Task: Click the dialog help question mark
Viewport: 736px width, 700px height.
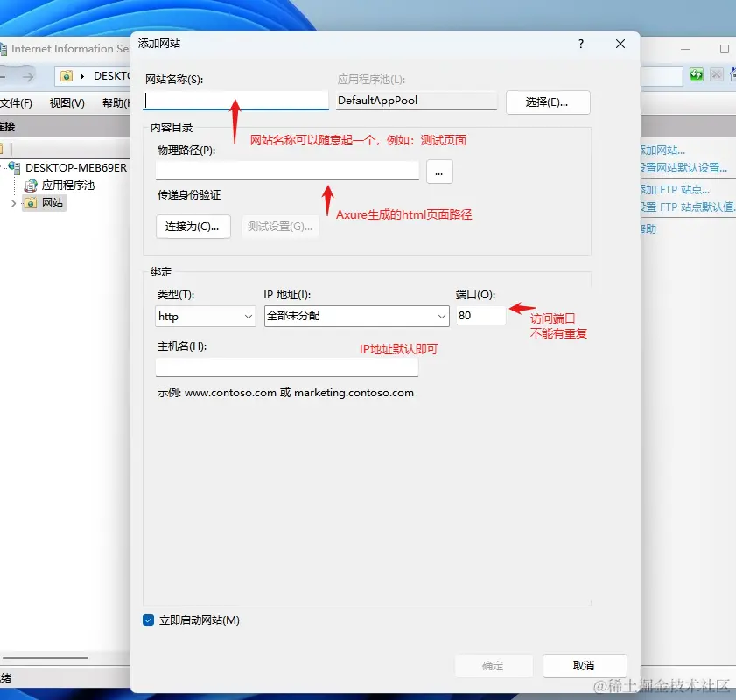Action: click(x=581, y=44)
